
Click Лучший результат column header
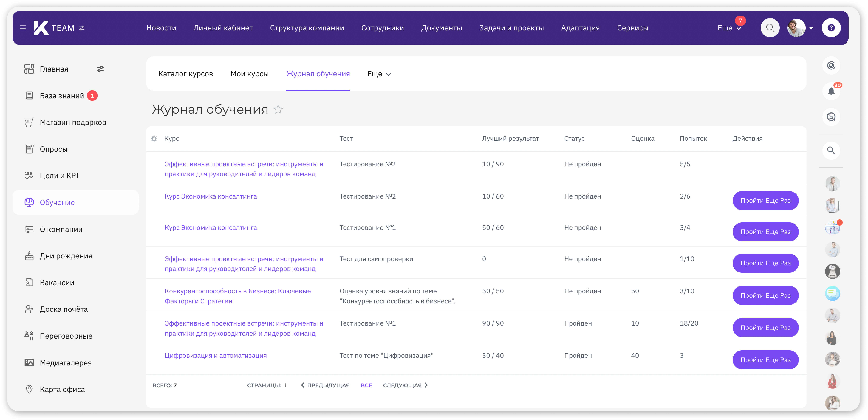(x=510, y=138)
